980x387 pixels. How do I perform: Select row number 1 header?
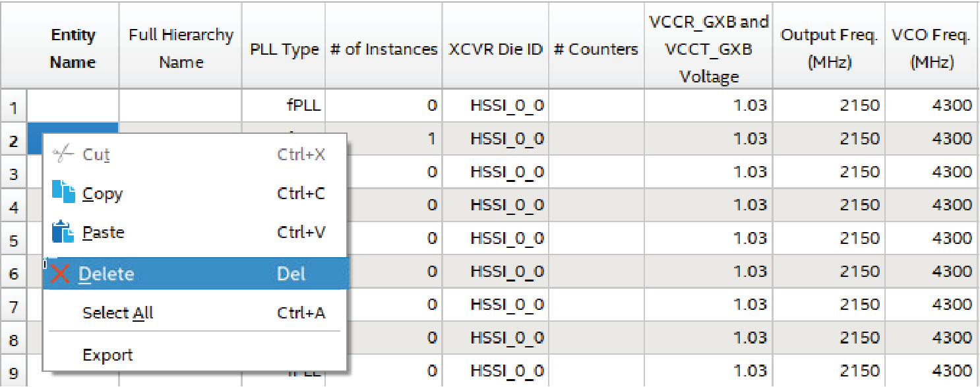click(14, 106)
